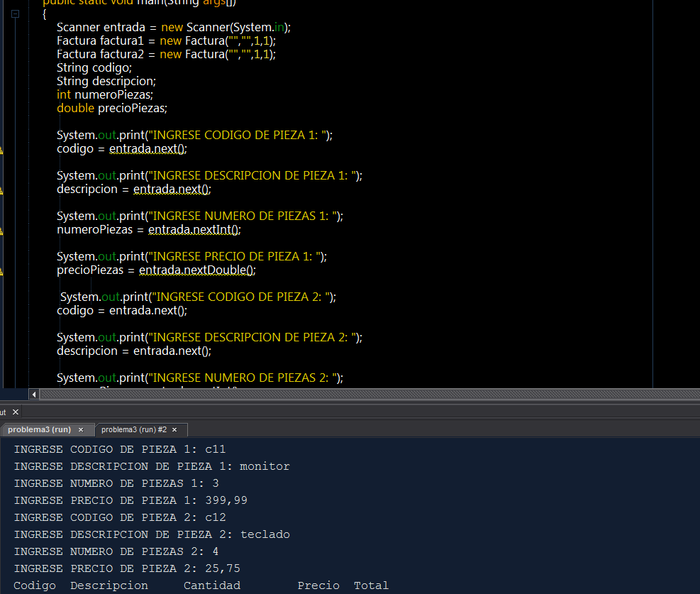Viewport: 700px width, 594px height.
Task: Click the underlined entrada.nextInt() call
Action: (x=194, y=229)
